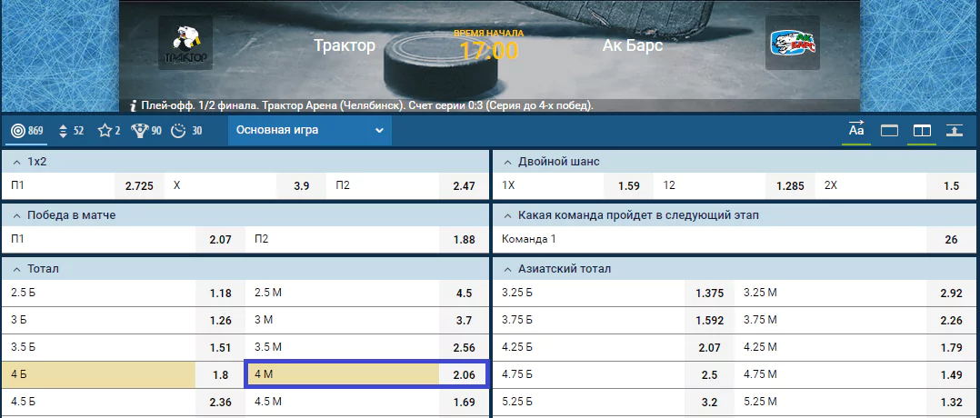Screen dimensions: 980x418
Task: Click the collapse-to-top arrow icon
Action: pos(954,131)
